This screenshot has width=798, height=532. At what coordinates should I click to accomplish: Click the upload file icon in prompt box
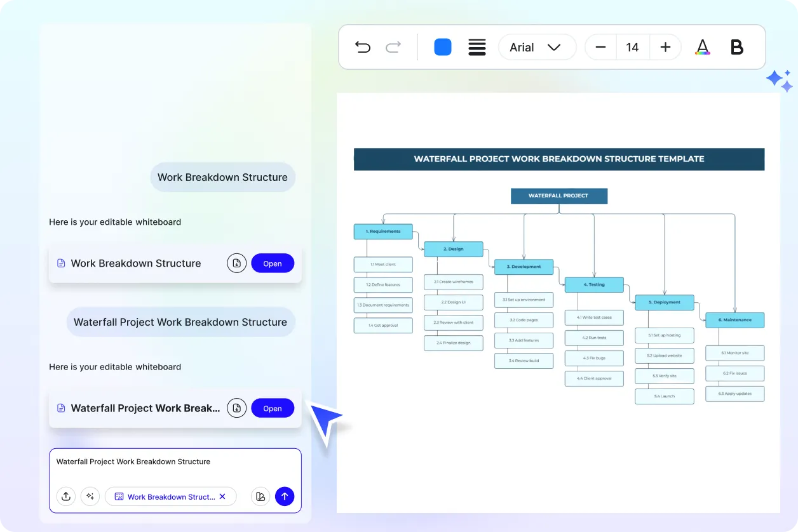[x=66, y=496]
